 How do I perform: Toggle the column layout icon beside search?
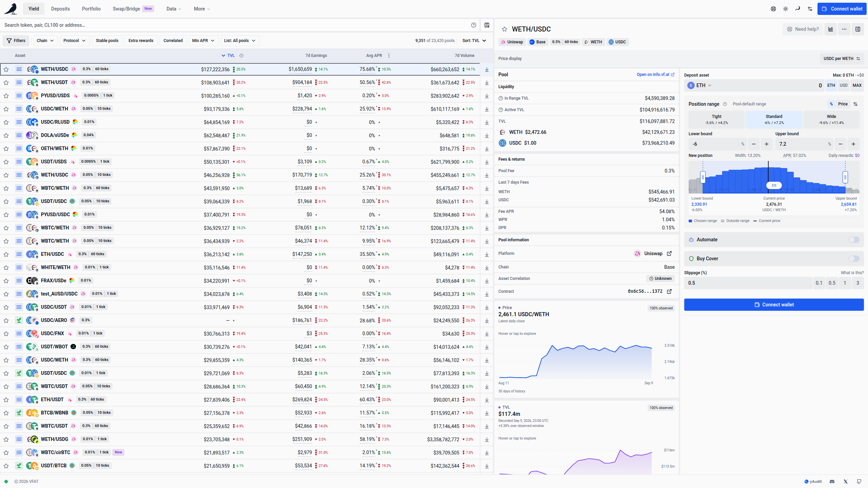coord(487,25)
